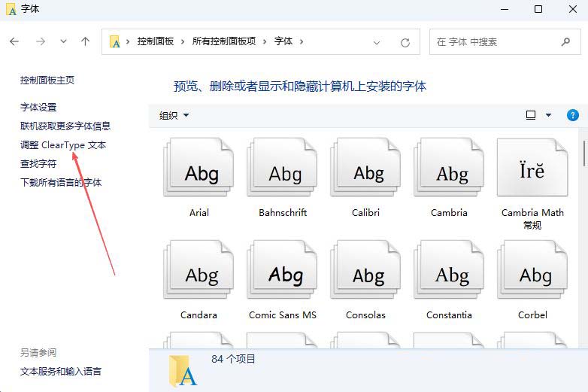Viewport: 588px width, 392px height.
Task: Click the fonts folder icon in address bar
Action: tap(115, 41)
